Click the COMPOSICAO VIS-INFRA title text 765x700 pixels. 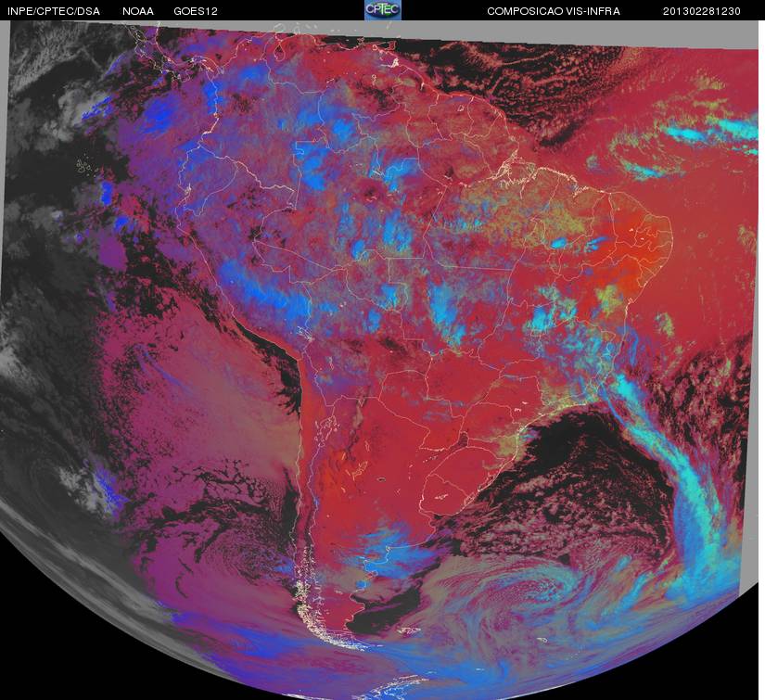click(554, 11)
